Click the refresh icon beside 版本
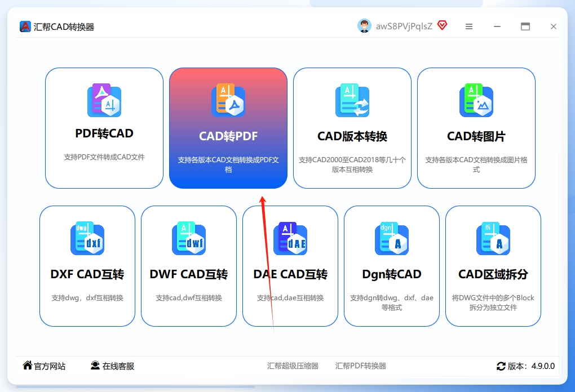The height and width of the screenshot is (392, 575). coord(501,366)
